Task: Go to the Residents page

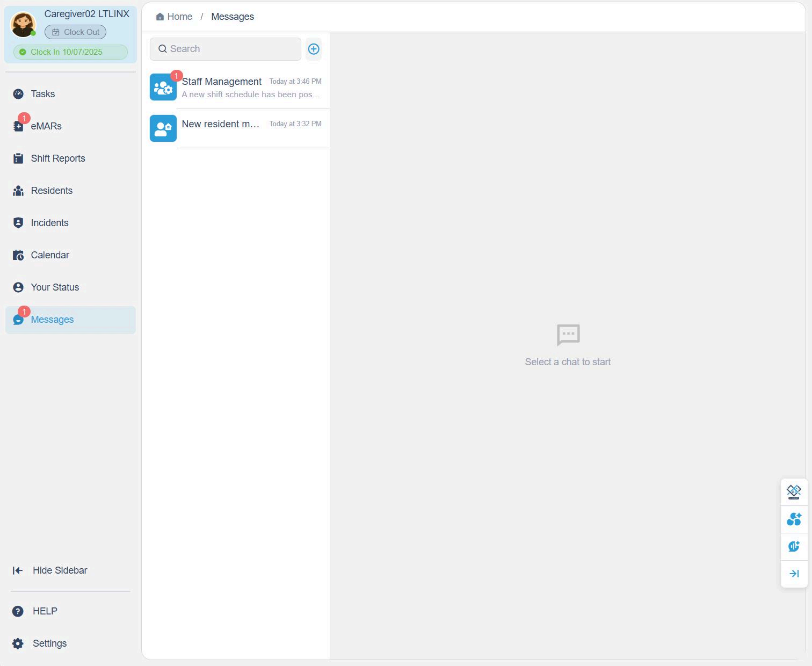Action: coord(52,191)
